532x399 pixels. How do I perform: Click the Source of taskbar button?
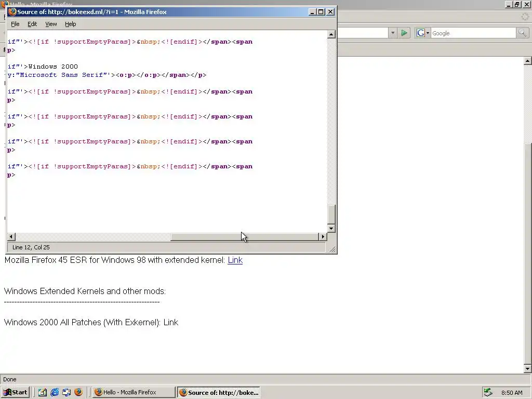pos(219,392)
